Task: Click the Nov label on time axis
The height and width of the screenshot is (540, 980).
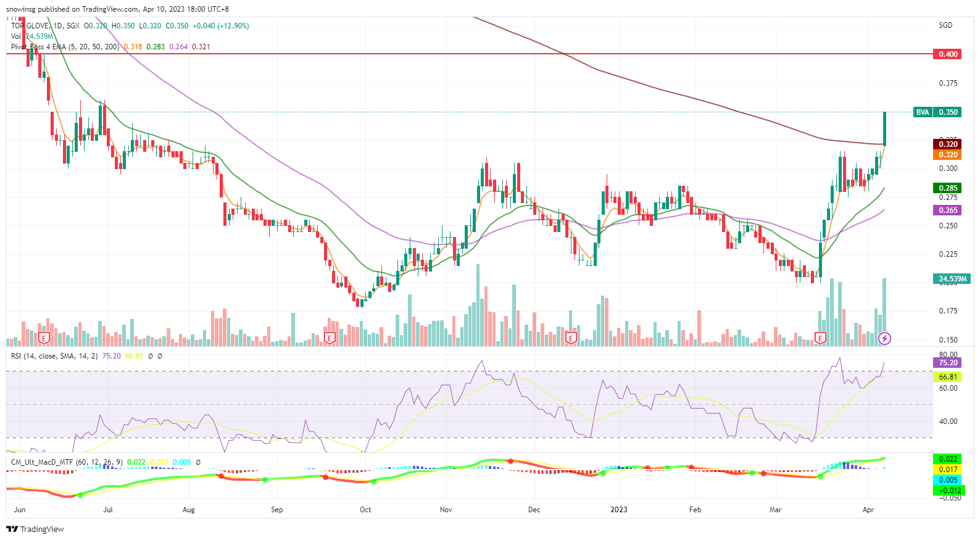Action: pyautogui.click(x=446, y=510)
